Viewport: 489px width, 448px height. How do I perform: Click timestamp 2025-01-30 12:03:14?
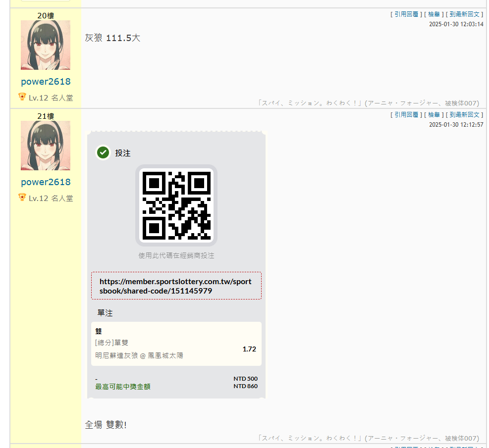click(456, 24)
